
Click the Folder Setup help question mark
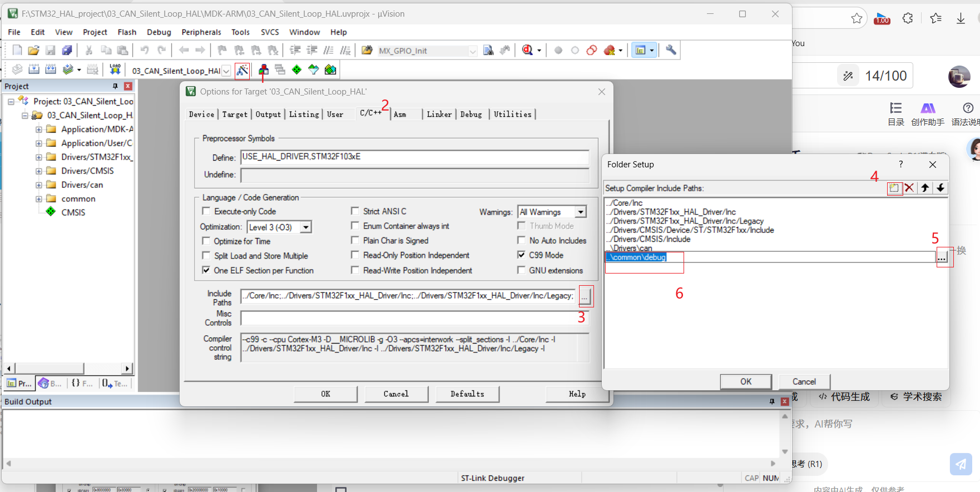[x=901, y=164]
